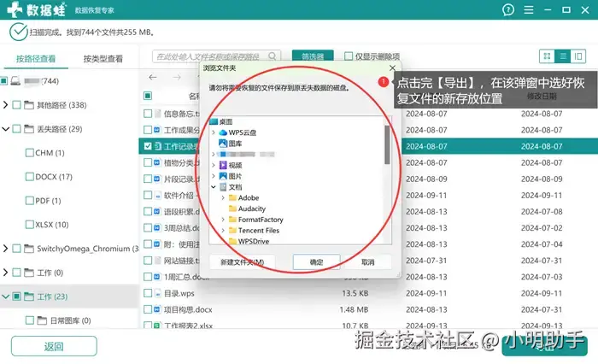Collapse the 丢失路径 (29) tree node
The image size is (598, 364).
point(5,129)
